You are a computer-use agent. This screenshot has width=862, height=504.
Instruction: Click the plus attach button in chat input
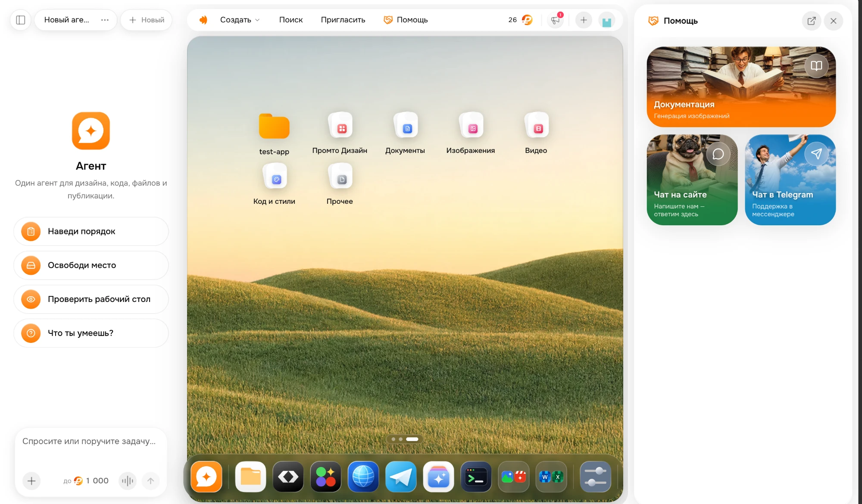point(31,481)
